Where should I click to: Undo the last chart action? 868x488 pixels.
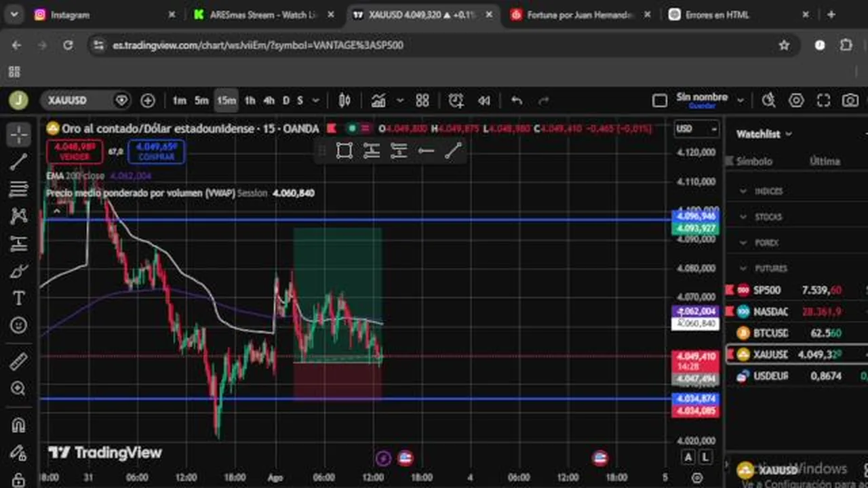[517, 100]
